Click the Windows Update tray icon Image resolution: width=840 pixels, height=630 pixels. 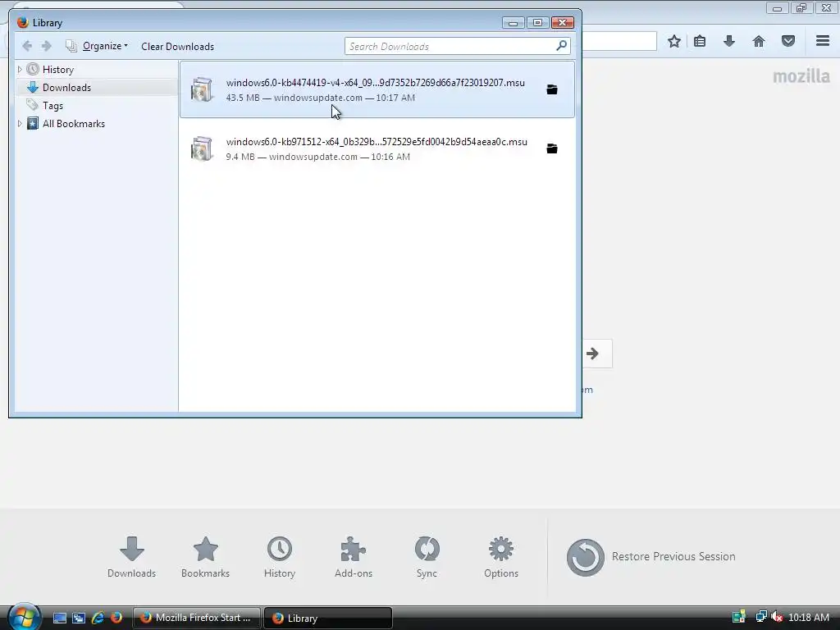point(739,617)
